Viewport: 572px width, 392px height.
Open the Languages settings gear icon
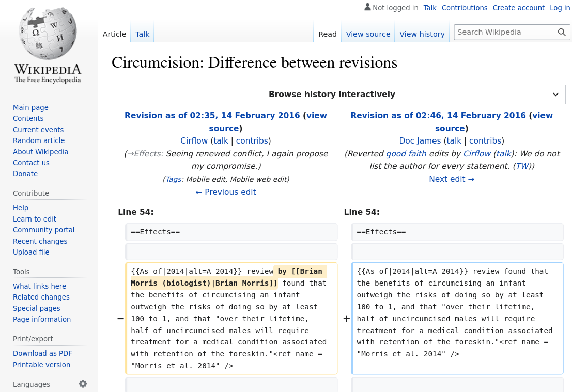[x=83, y=384]
